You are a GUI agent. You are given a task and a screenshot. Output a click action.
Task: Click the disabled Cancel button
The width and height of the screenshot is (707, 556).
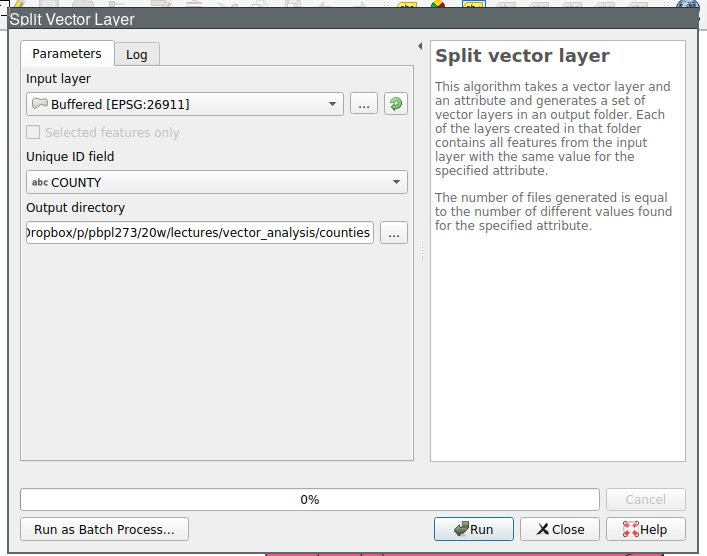[x=645, y=500]
